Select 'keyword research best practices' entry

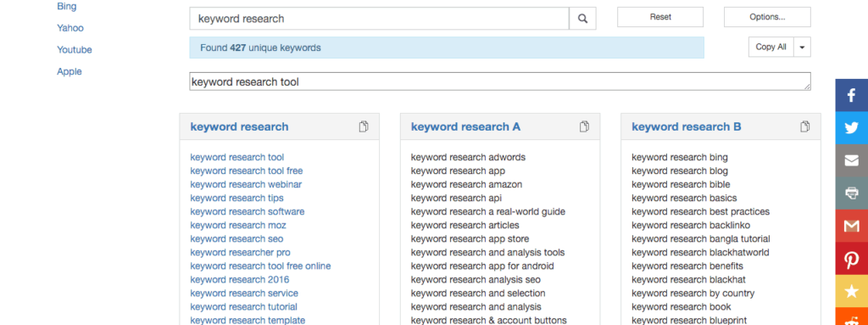point(700,211)
